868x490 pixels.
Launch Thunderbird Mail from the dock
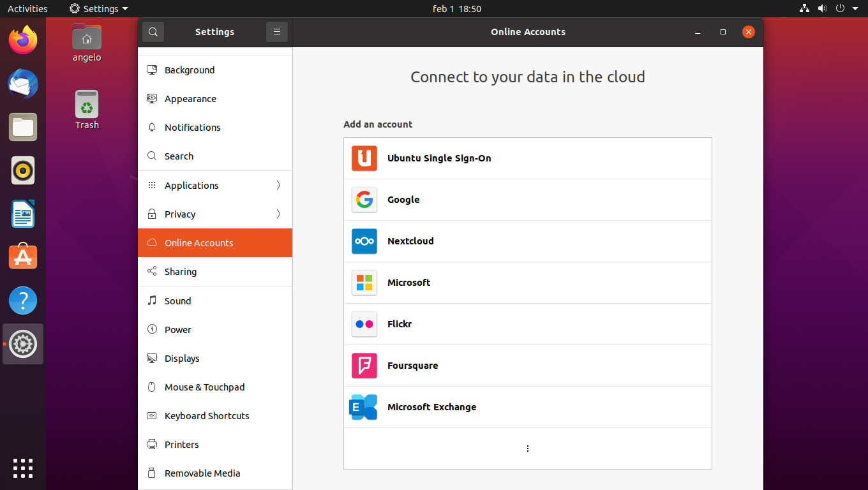[23, 84]
